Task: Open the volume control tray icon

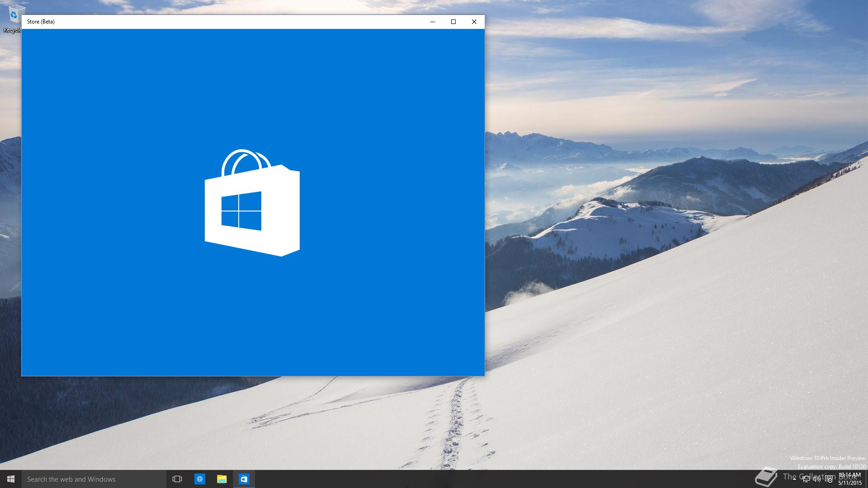Action: pos(817,479)
